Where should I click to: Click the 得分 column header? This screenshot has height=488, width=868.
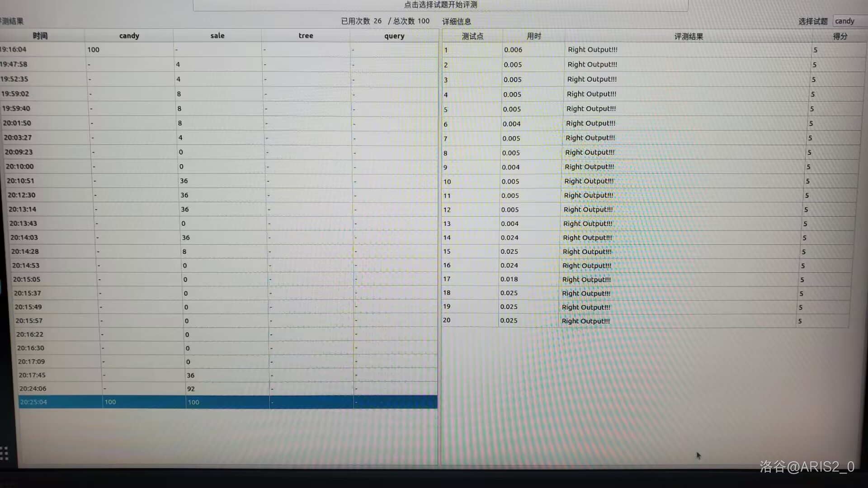click(840, 37)
